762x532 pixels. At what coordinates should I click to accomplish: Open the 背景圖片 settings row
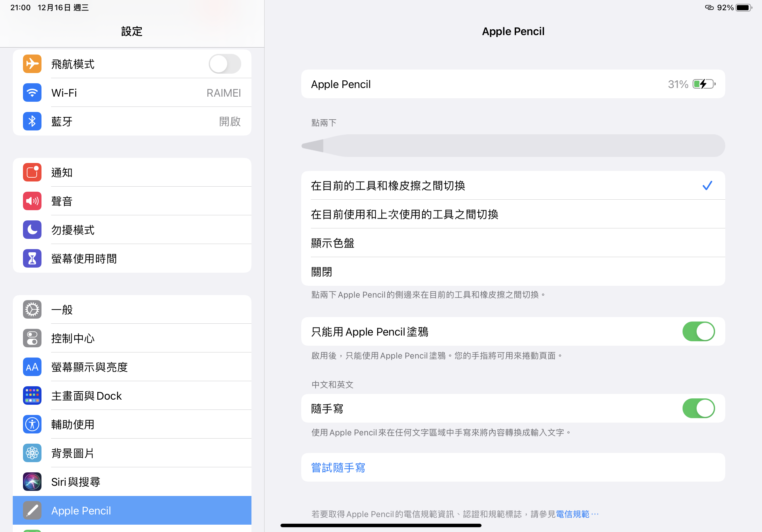click(132, 453)
